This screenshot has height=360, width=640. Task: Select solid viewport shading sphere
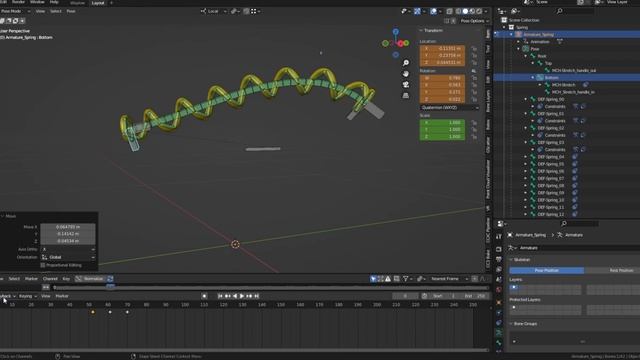coord(465,11)
